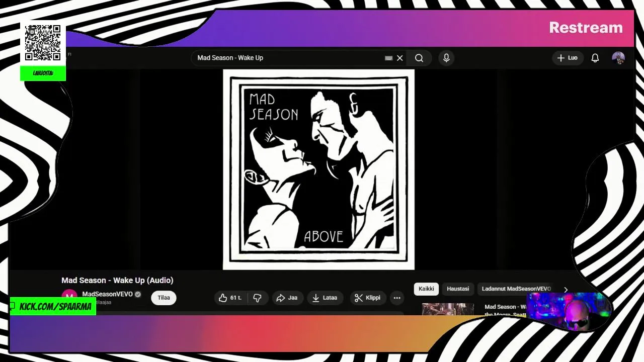Create a clip with Klippi button
The height and width of the screenshot is (362, 644).
pos(368,298)
